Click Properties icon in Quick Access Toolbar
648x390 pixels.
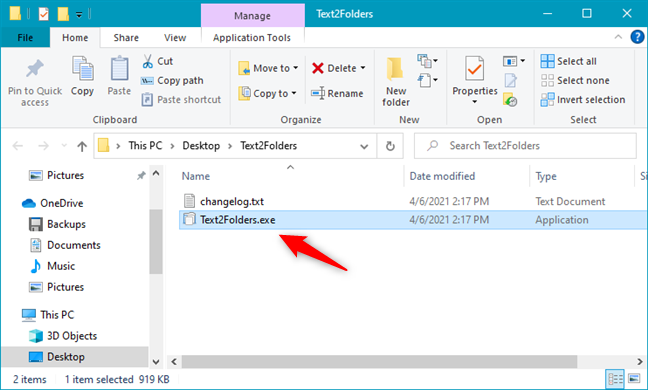click(x=43, y=14)
